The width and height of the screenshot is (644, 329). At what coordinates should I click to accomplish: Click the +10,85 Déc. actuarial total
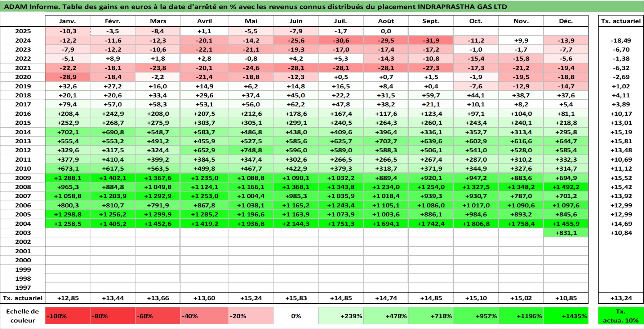pos(566,298)
